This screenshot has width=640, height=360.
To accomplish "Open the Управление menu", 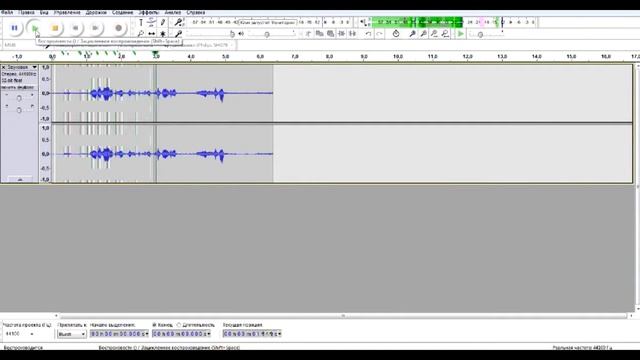I will click(x=67, y=13).
